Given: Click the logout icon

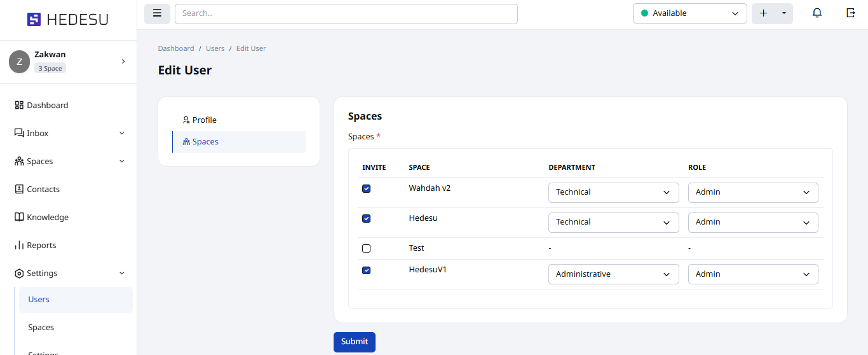Looking at the screenshot, I should (851, 13).
